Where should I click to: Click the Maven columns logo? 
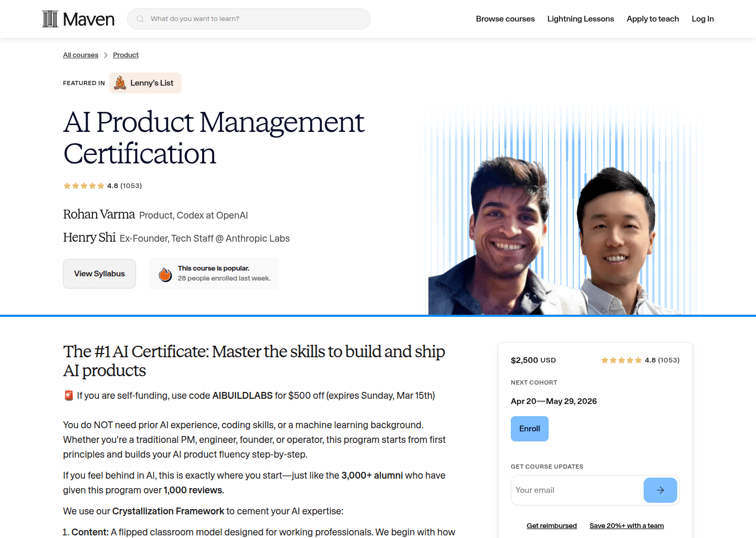pyautogui.click(x=50, y=18)
